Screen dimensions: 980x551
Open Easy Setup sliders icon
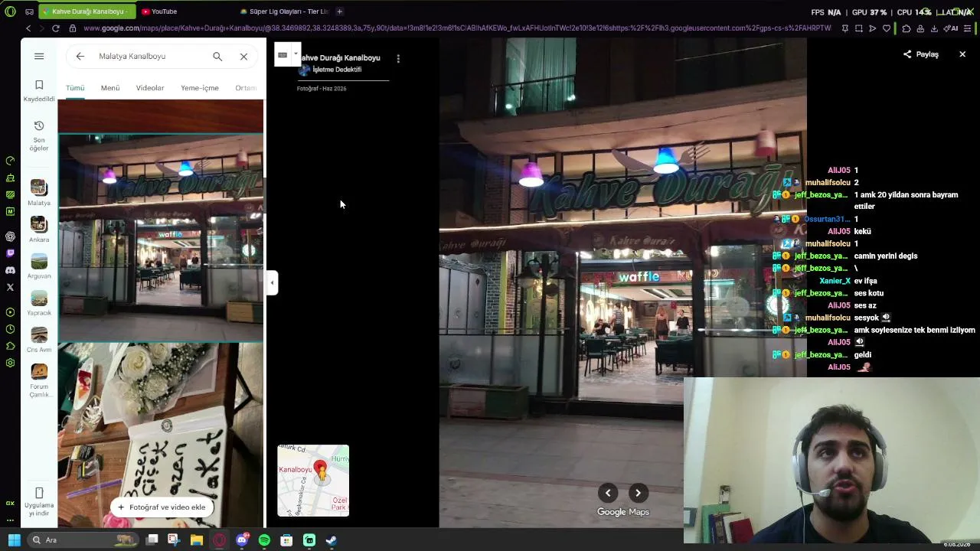tap(968, 28)
